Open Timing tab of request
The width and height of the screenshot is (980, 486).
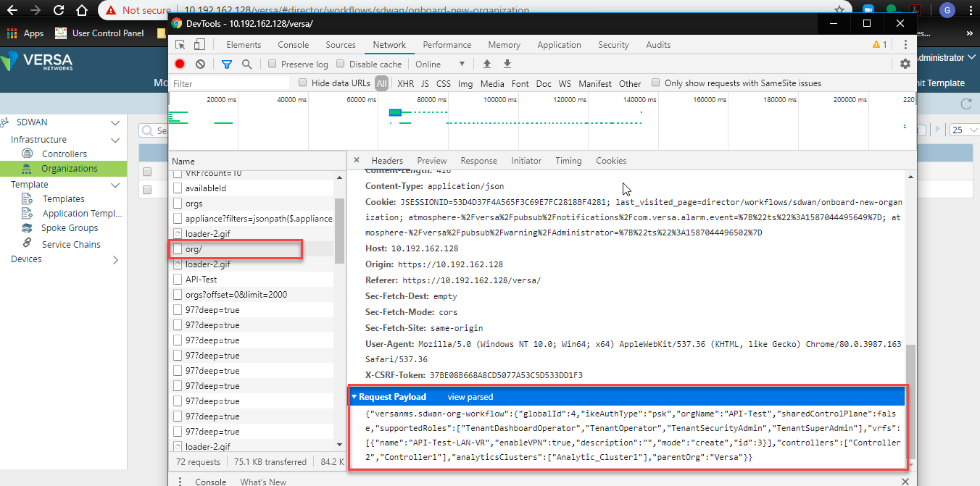point(568,161)
